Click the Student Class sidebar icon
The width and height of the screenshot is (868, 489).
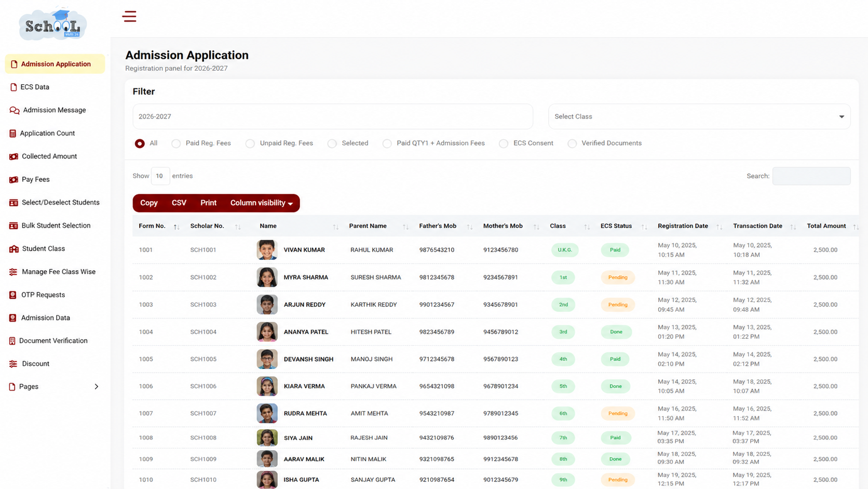tap(14, 249)
